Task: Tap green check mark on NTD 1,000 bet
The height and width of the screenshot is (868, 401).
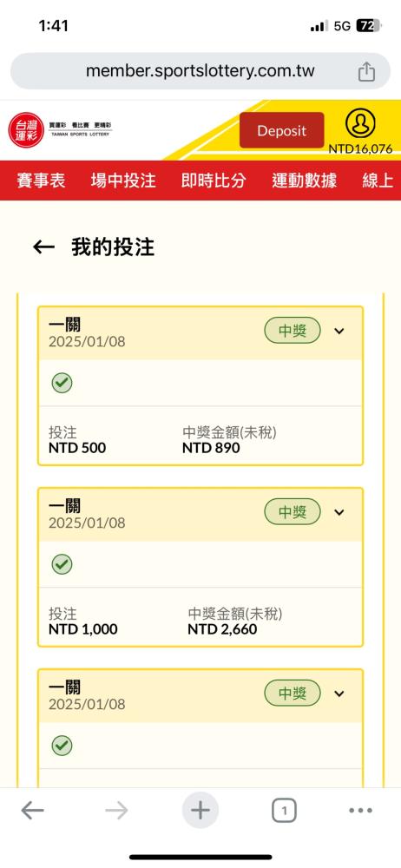Action: 62,564
